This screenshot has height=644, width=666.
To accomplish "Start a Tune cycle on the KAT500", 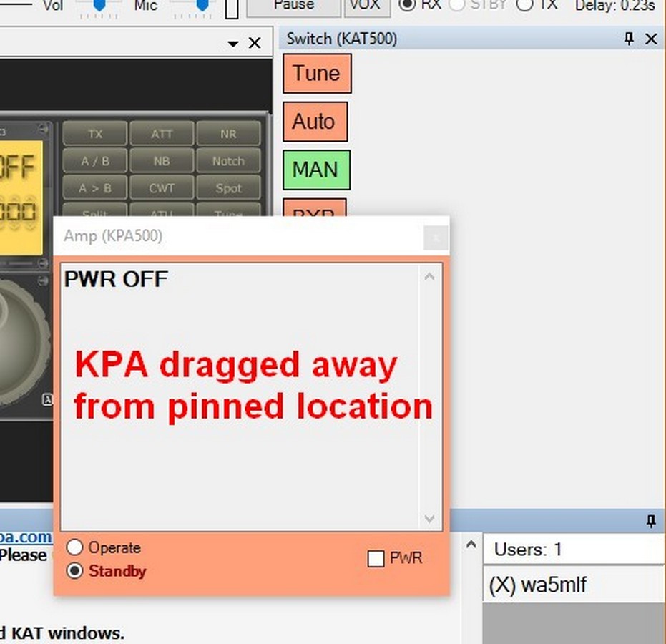I will pos(316,73).
